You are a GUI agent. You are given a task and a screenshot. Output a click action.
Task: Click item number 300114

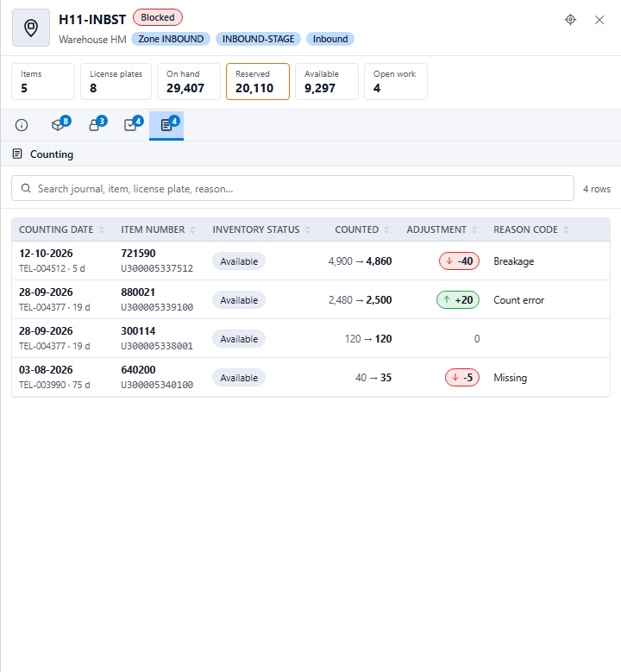click(x=138, y=331)
